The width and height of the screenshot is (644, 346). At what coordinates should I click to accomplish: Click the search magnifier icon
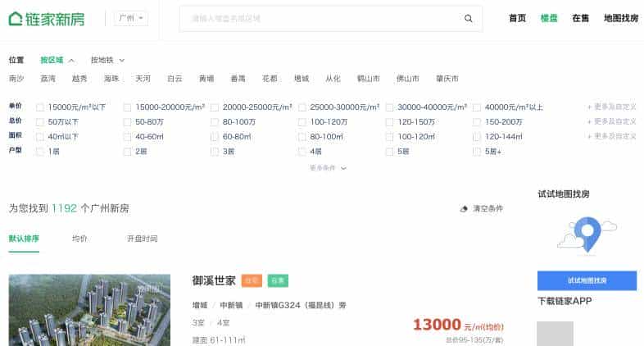(x=468, y=19)
